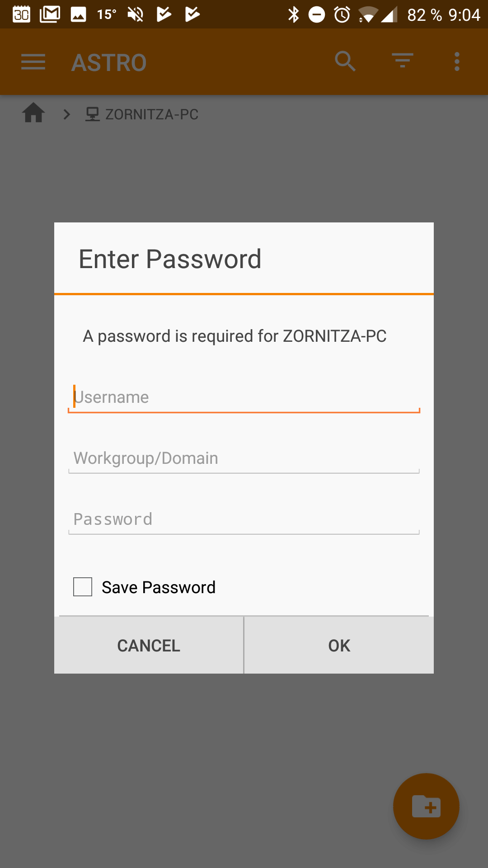Tap the Gmail notification icon
Viewport: 488px width, 868px height.
[50, 14]
